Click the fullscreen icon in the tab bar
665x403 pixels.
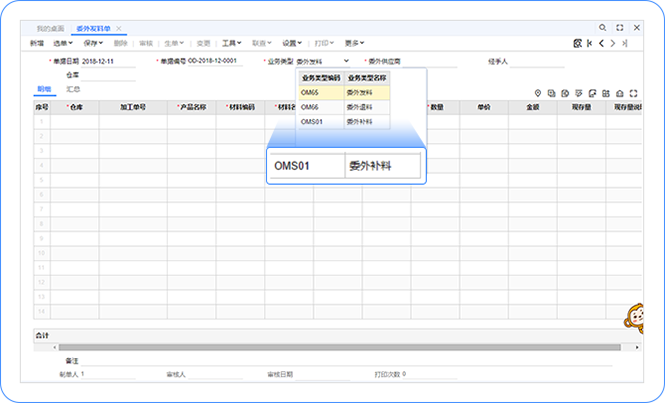[620, 28]
